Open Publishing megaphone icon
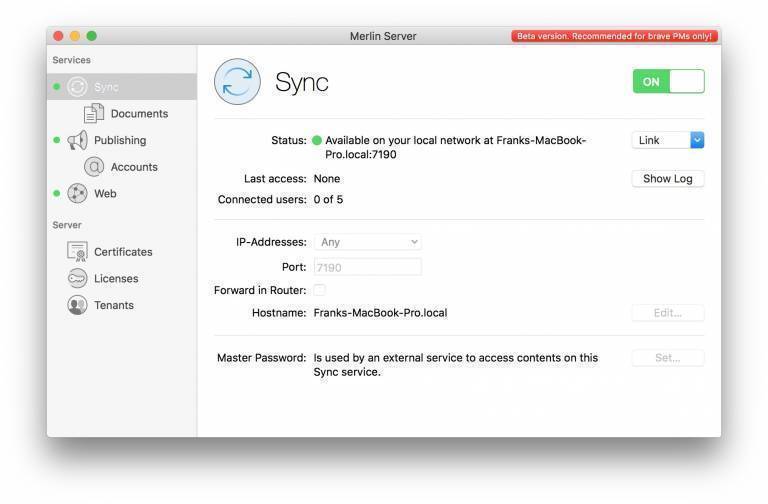 (x=77, y=140)
